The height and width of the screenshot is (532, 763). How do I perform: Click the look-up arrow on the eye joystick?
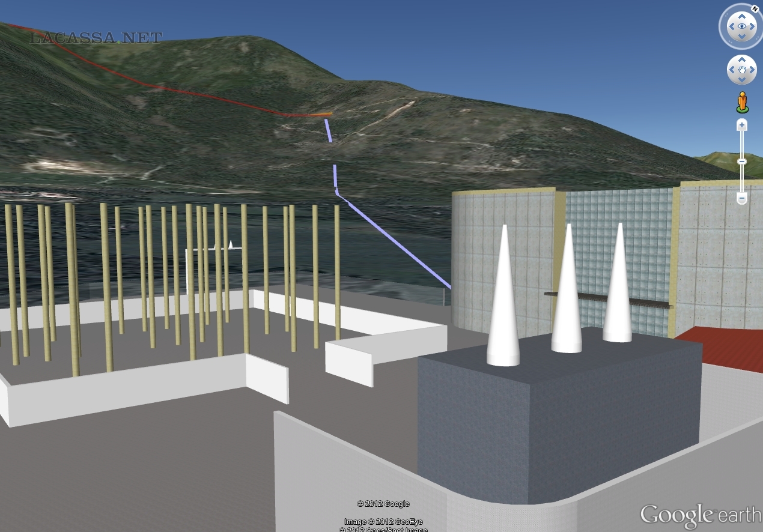coord(742,16)
